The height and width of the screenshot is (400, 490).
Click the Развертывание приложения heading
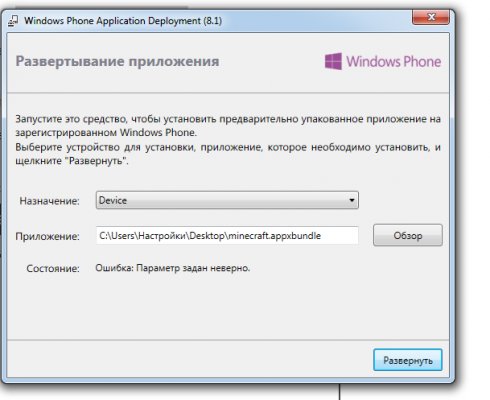tap(117, 61)
